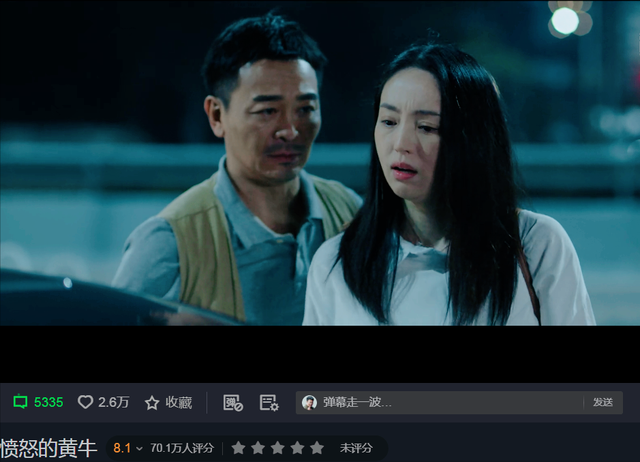
Task: Click the star icon next to 收藏
Action: pos(152,403)
